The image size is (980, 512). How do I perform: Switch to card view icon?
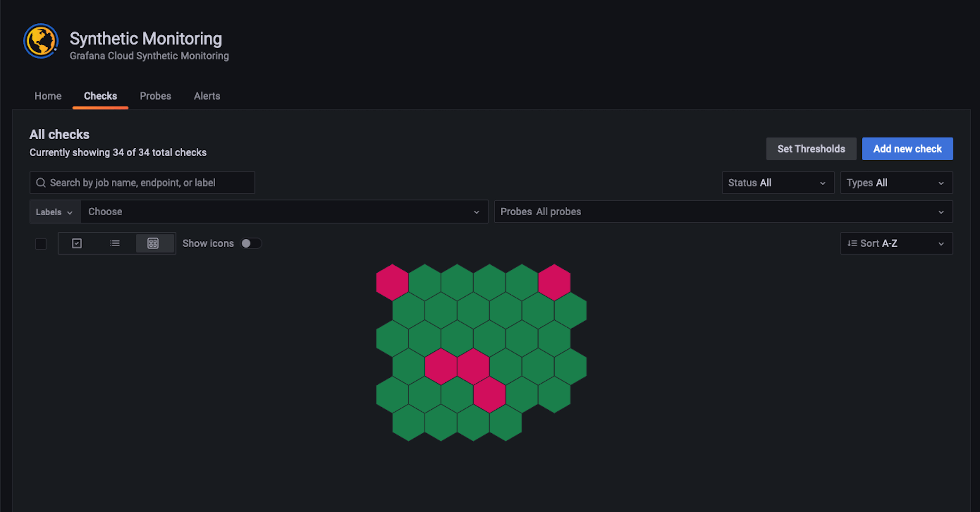click(77, 244)
